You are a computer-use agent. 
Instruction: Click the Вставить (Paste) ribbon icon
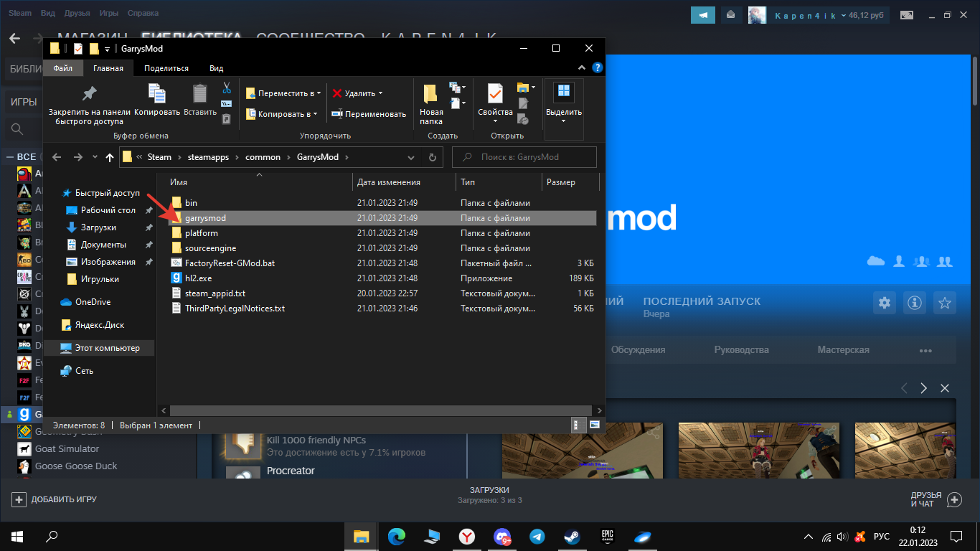[x=200, y=100]
